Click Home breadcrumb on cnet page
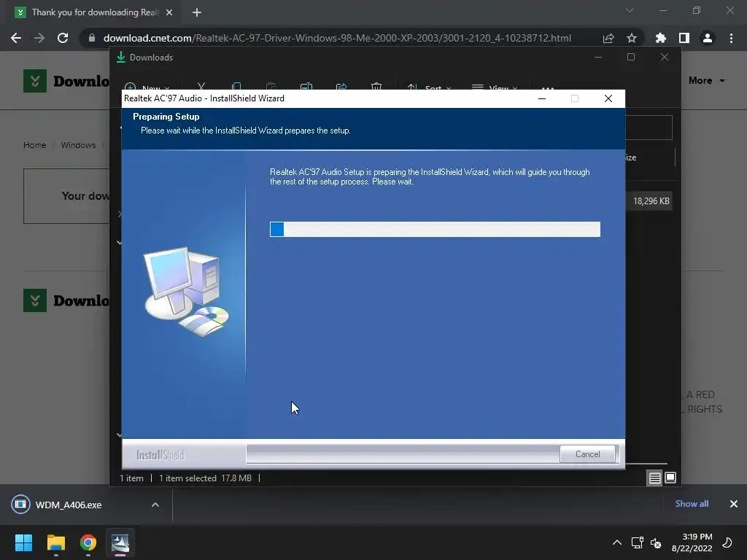747x560 pixels. 35,145
